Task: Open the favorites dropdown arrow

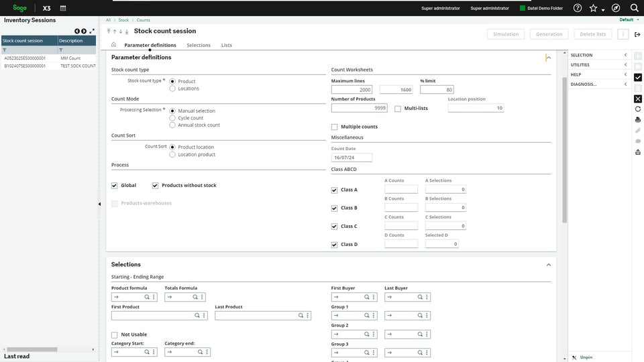Action: coord(603,9)
